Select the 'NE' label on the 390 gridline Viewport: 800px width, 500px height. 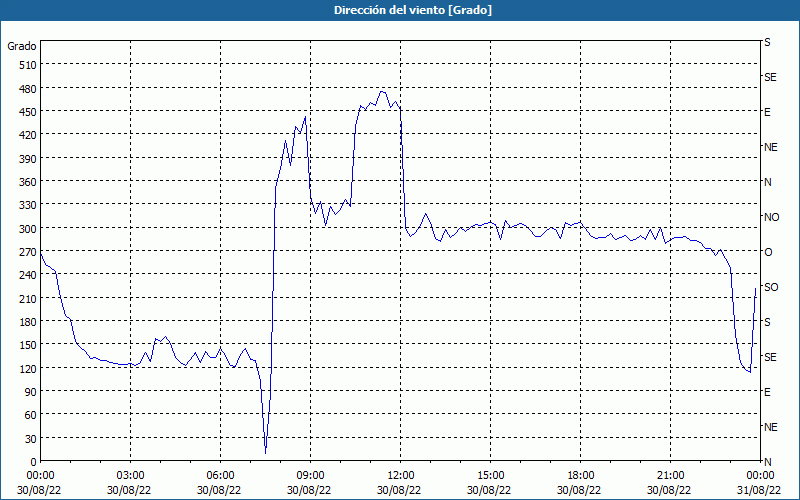(770, 147)
